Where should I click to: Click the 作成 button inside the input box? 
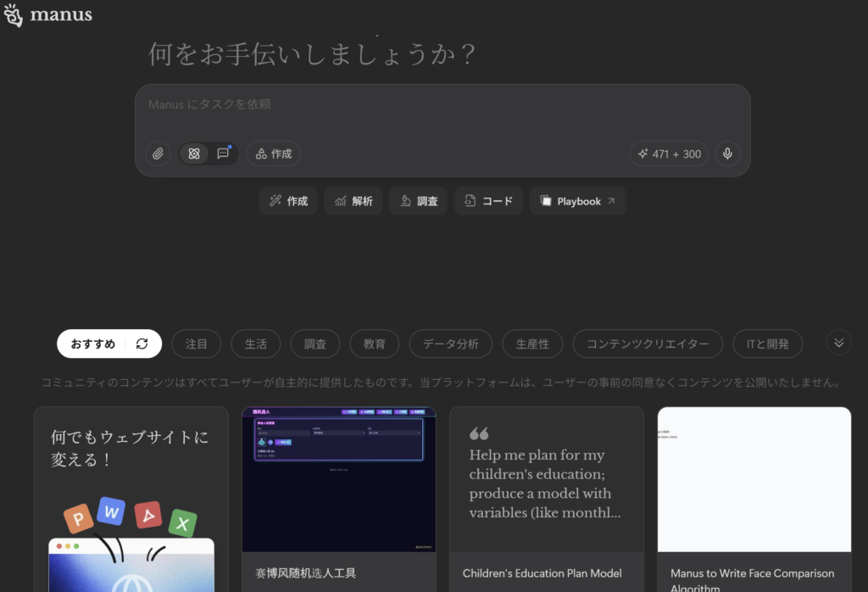click(x=274, y=154)
